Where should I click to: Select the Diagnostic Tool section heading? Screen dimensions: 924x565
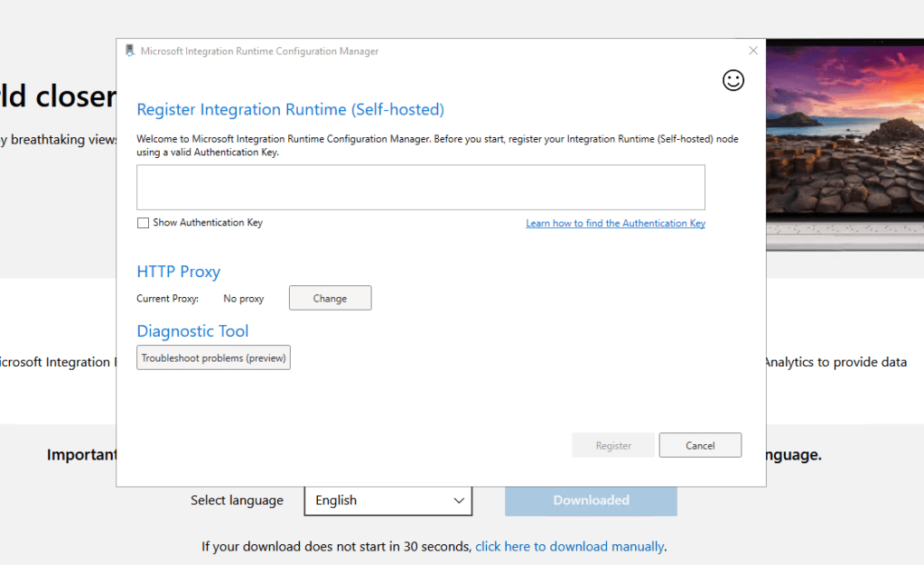click(192, 331)
